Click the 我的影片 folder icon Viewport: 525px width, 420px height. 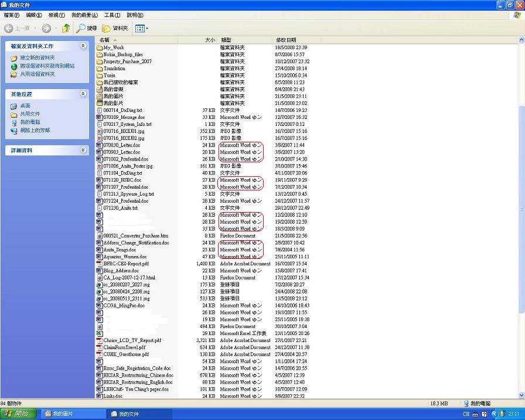point(100,104)
